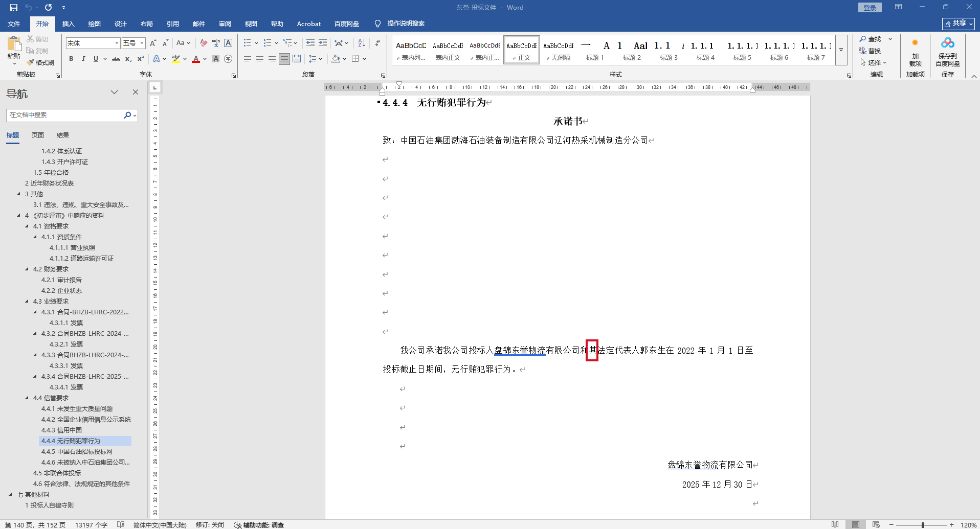Click the Save to Baidu Netdisk icon
The width and height of the screenshot is (980, 529).
(947, 43)
